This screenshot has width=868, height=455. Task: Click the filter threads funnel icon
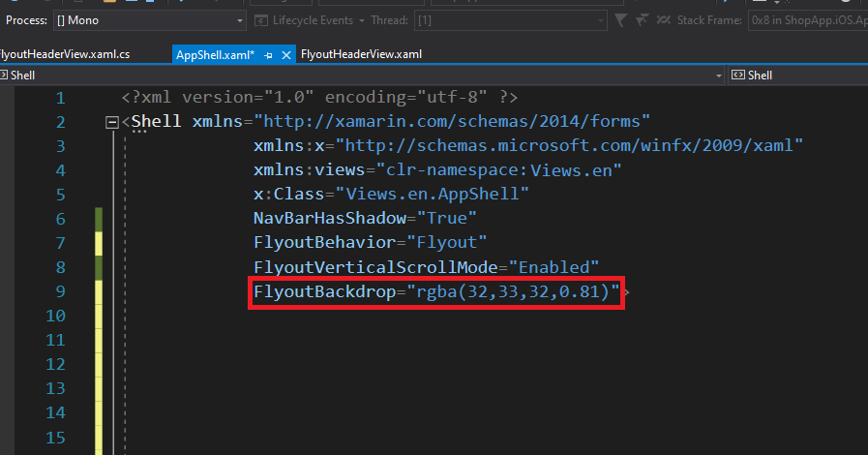coord(621,20)
